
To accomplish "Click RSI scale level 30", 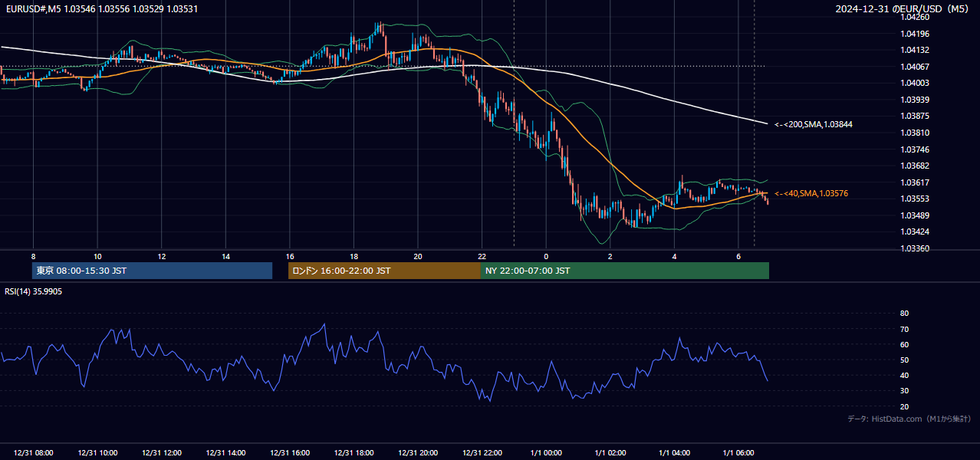I will click(x=904, y=391).
